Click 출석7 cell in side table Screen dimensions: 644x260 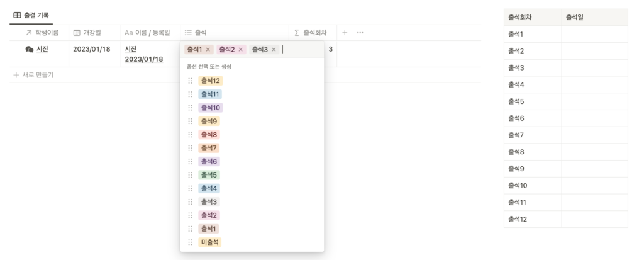point(533,135)
